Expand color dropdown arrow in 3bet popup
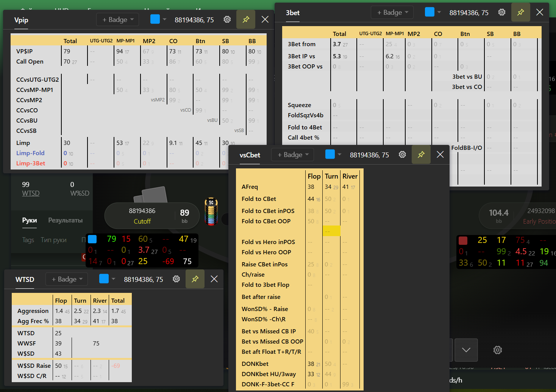 439,12
